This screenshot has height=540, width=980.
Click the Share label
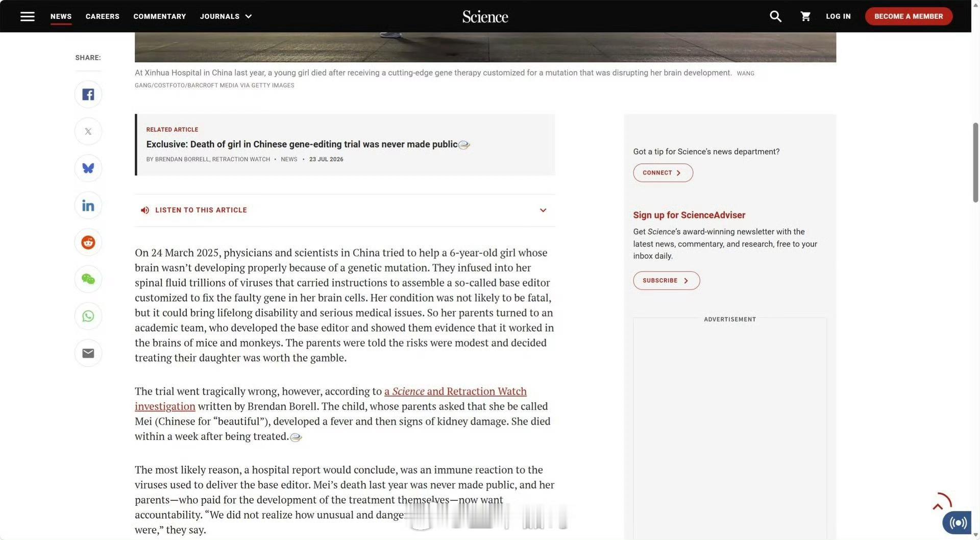click(x=88, y=58)
